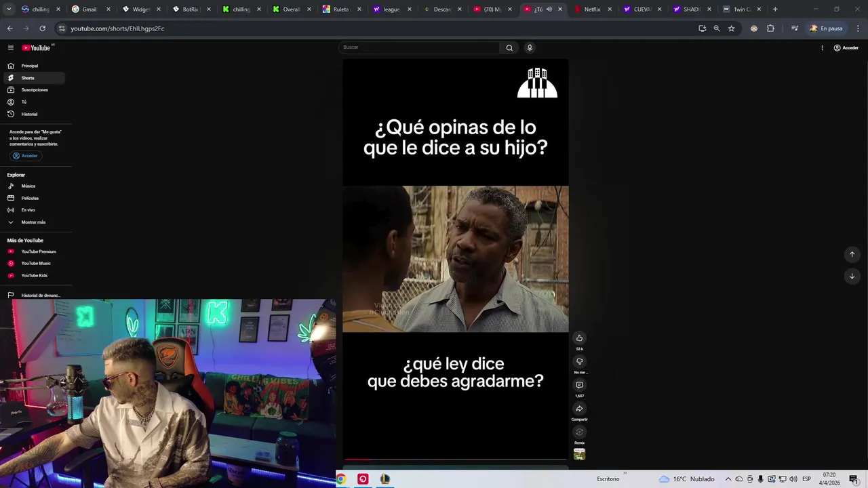This screenshot has height=488, width=868.
Task: Open YouTube Music link
Action: [35, 263]
